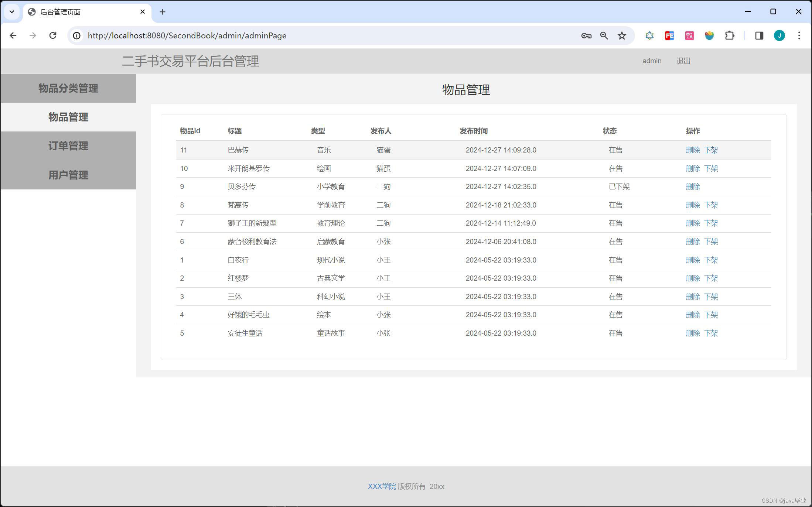The image size is (812, 507).
Task: Expand the tab search dropdown arrow
Action: (12, 12)
